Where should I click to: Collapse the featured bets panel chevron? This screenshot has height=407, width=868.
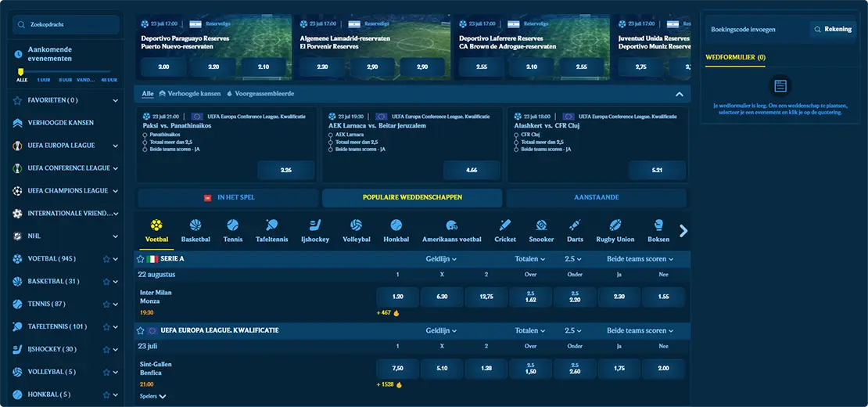[680, 94]
